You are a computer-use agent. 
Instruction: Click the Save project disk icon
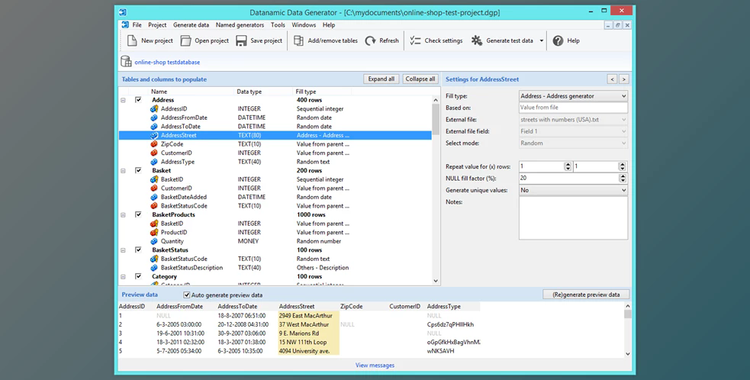coord(241,41)
